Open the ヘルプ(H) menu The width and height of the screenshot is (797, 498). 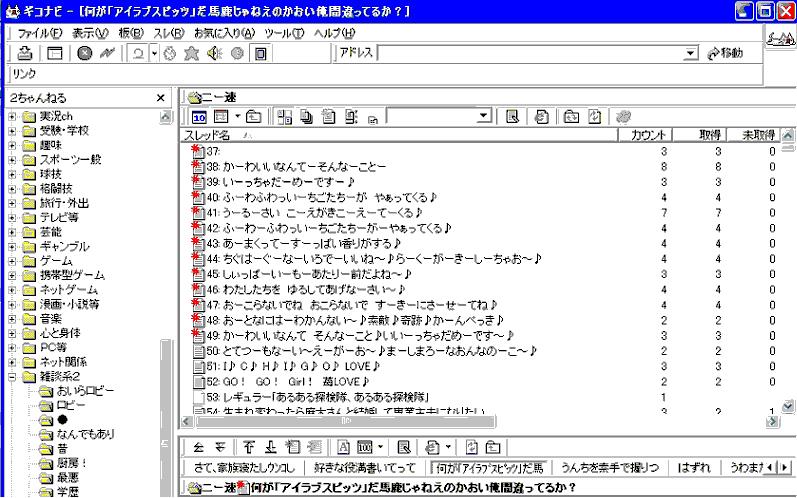click(334, 33)
